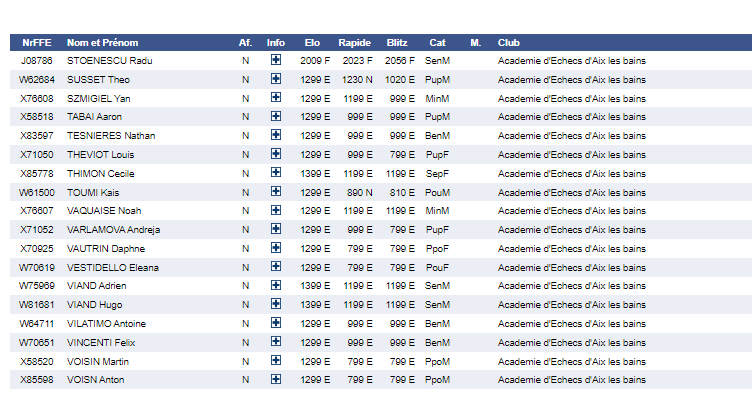Click plus icon in SZMIGIEL Yan row

point(276,98)
